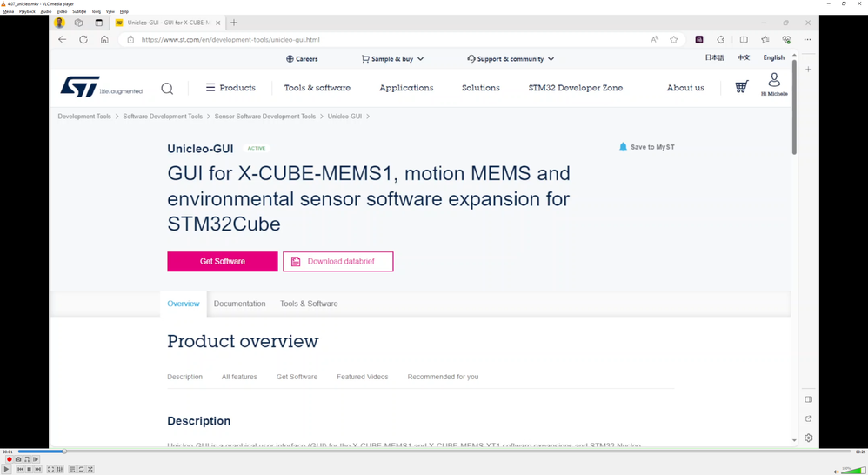The height and width of the screenshot is (475, 868).
Task: Open the Tools & software menu
Action: click(317, 88)
